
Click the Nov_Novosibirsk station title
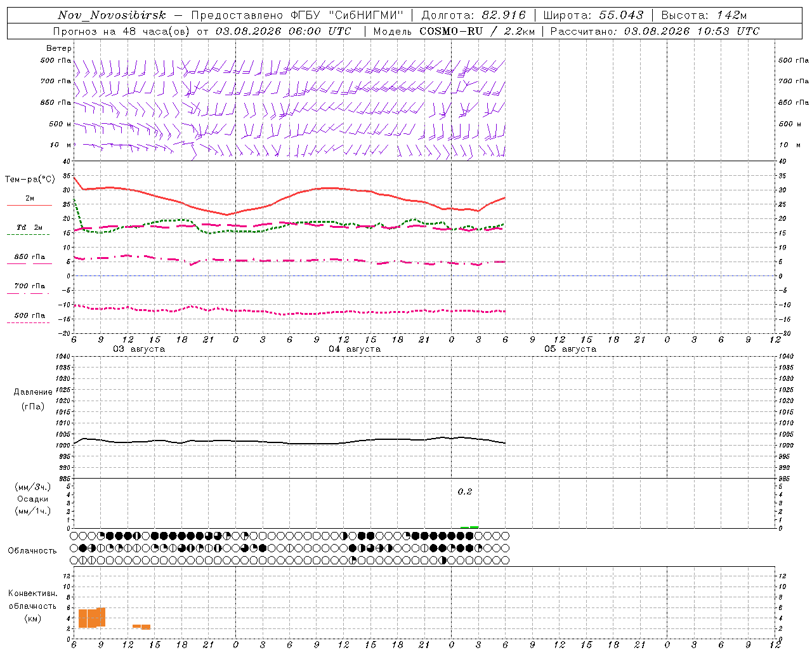click(x=112, y=15)
